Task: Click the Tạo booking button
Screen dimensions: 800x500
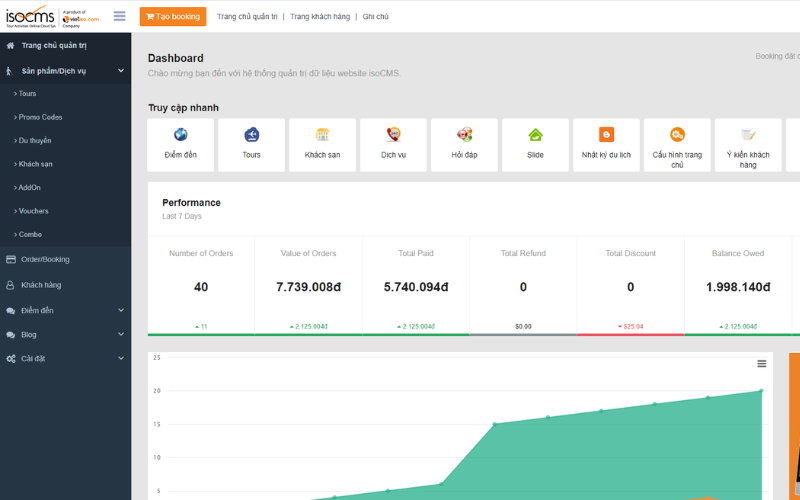Action: click(173, 16)
